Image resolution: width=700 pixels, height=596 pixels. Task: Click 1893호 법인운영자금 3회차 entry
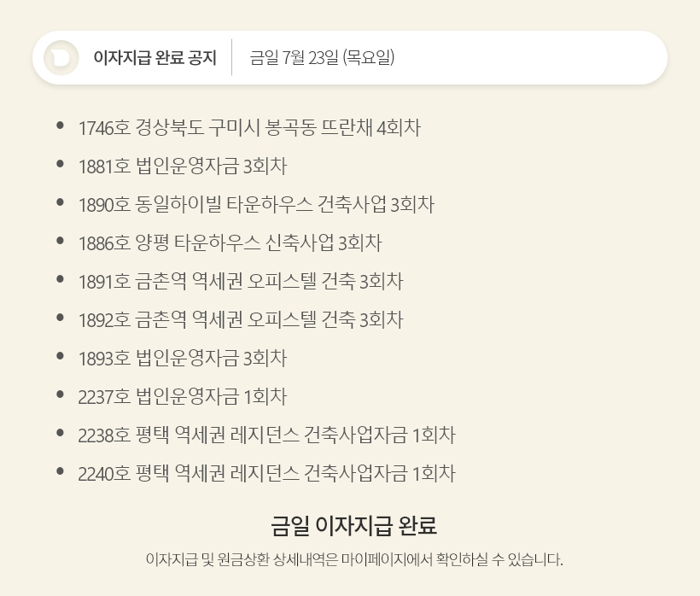182,359
